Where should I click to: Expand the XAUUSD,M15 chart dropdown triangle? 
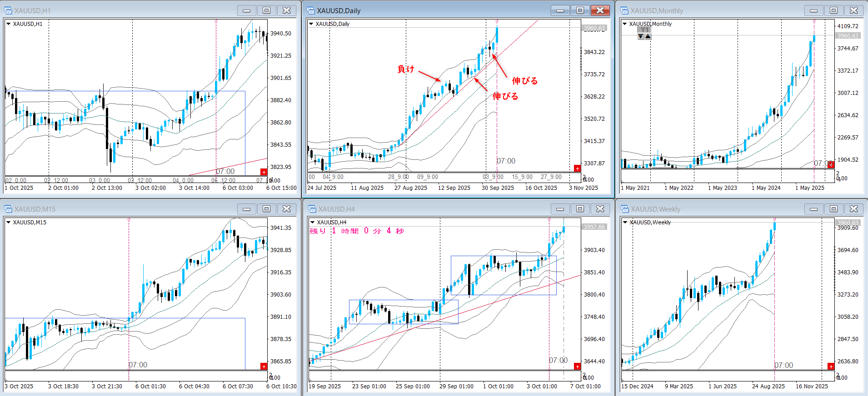[8, 222]
